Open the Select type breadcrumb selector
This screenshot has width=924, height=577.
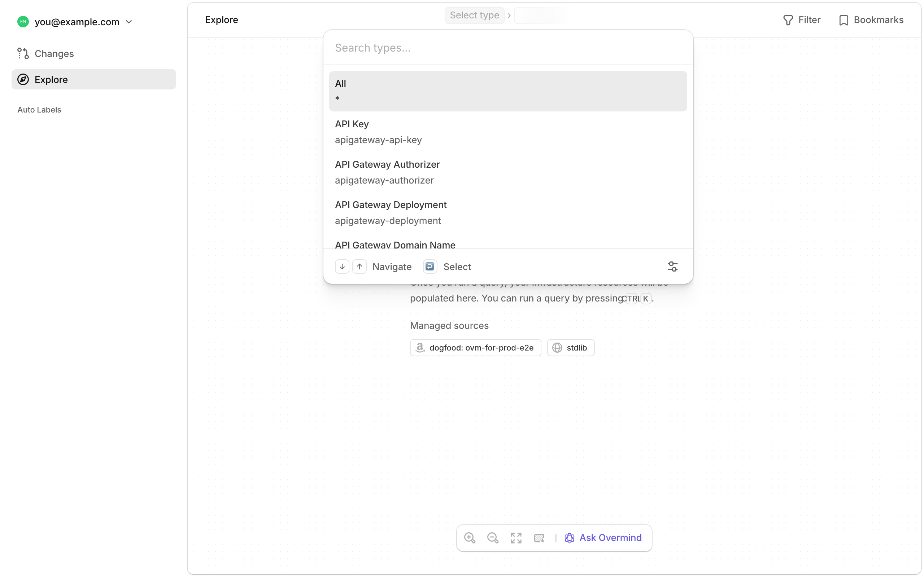(x=474, y=15)
